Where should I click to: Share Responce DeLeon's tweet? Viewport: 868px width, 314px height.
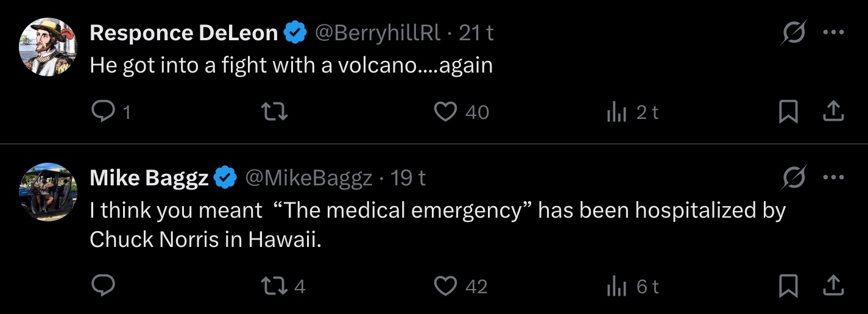pyautogui.click(x=833, y=112)
